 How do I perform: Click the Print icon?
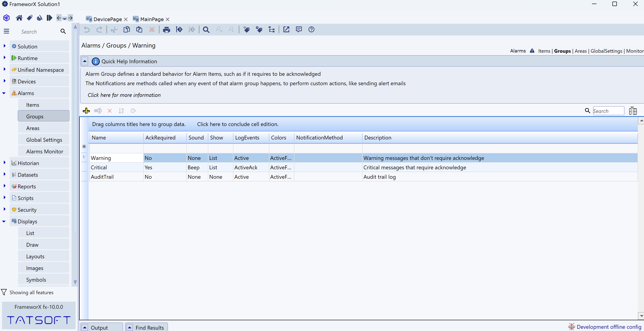tap(167, 30)
